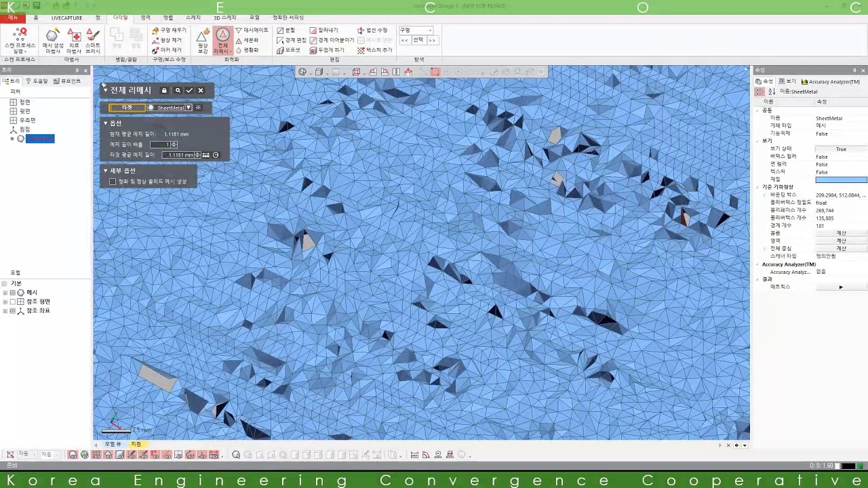
Task: Select the 경계 편집 edit boundaries tool
Action: point(292,40)
